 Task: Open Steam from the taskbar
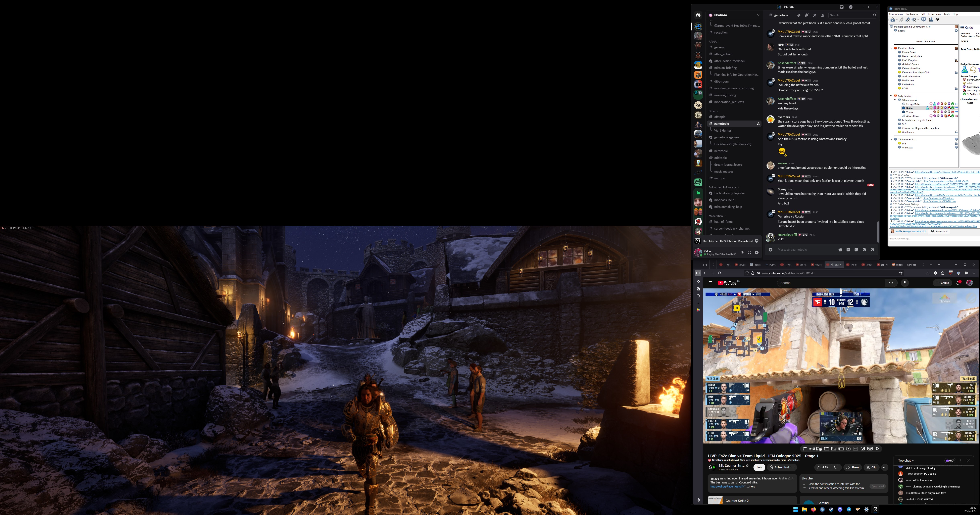click(831, 509)
